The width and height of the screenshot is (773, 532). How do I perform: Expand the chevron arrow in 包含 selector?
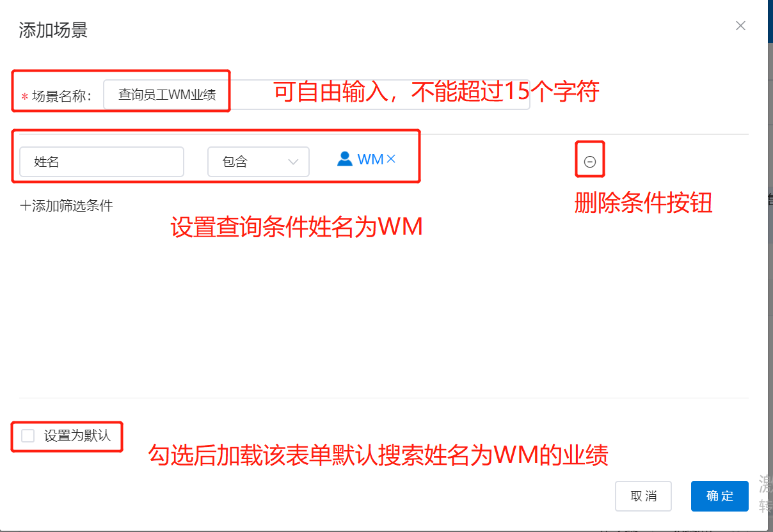(294, 162)
